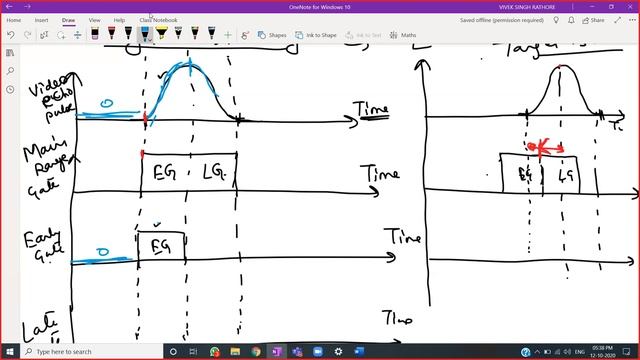Open the blue pen options arrow
This screenshot has width=640, height=360.
click(x=151, y=39)
